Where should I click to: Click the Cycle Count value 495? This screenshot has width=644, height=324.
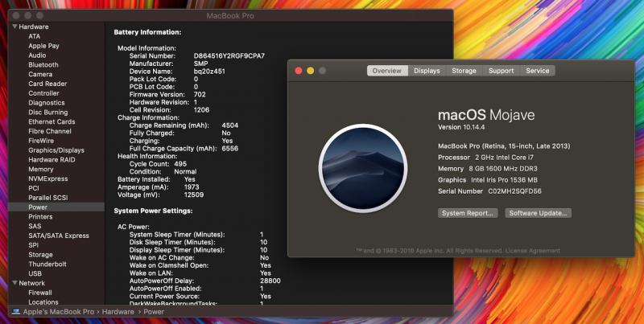(x=180, y=164)
